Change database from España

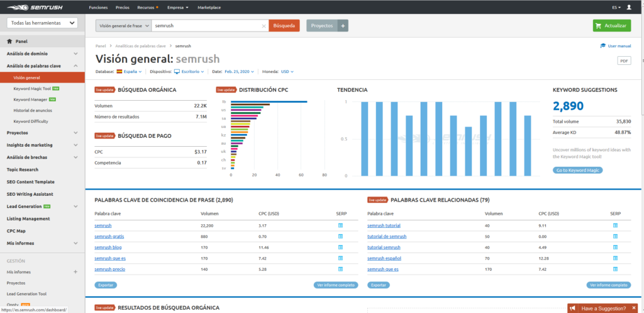(130, 72)
